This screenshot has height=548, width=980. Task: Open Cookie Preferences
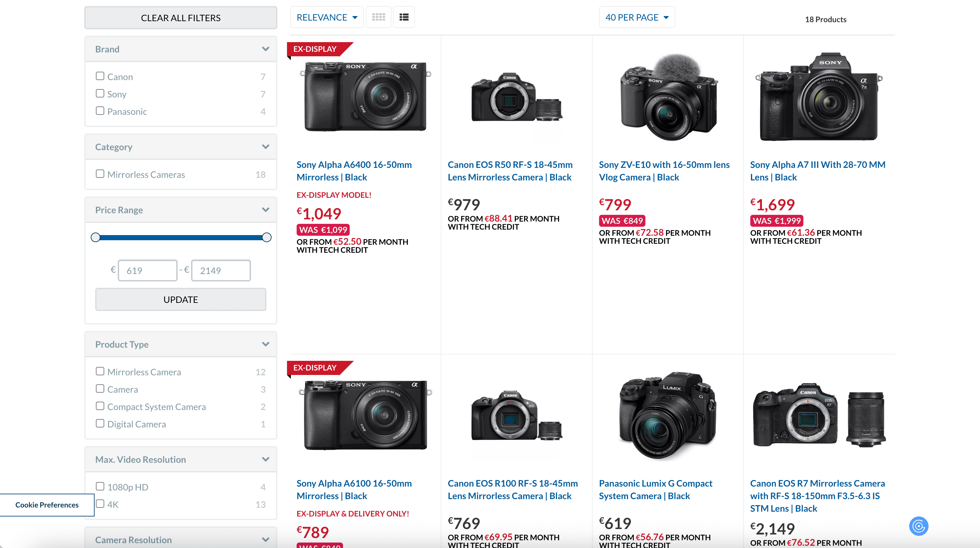47,505
